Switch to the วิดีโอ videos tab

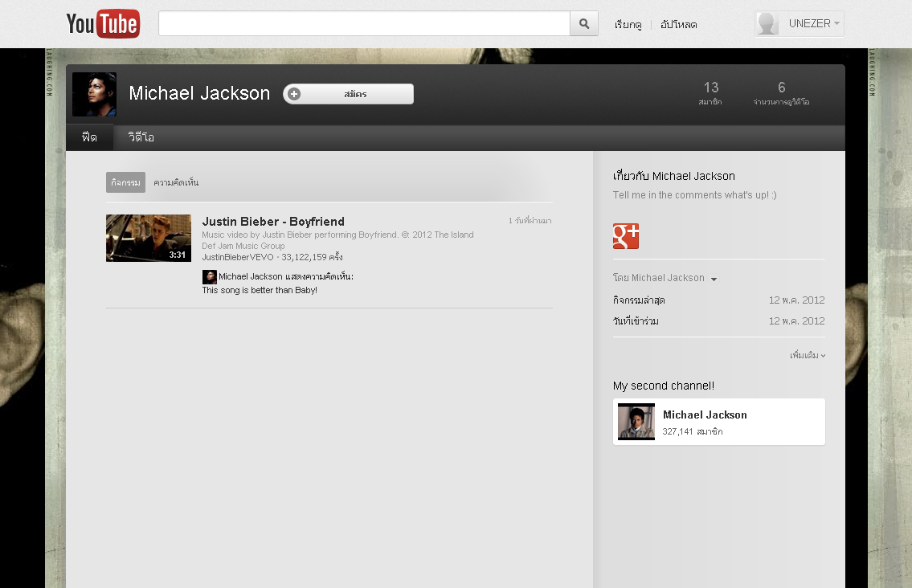[141, 138]
